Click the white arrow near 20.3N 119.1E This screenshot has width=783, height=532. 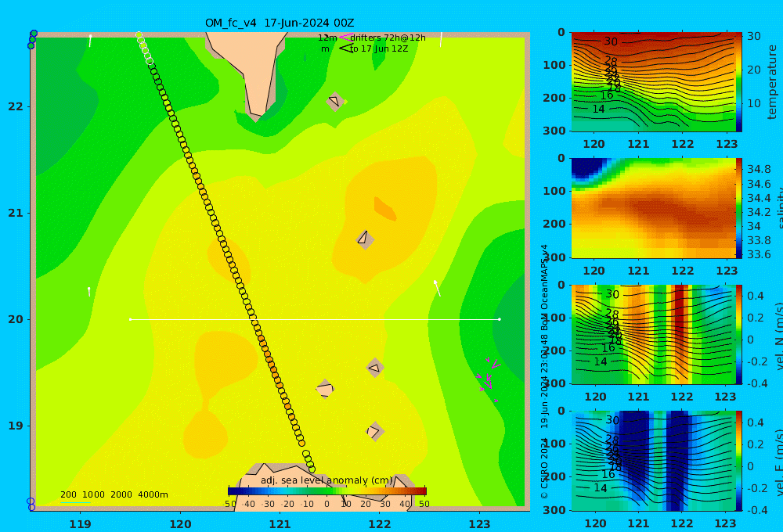tap(89, 292)
